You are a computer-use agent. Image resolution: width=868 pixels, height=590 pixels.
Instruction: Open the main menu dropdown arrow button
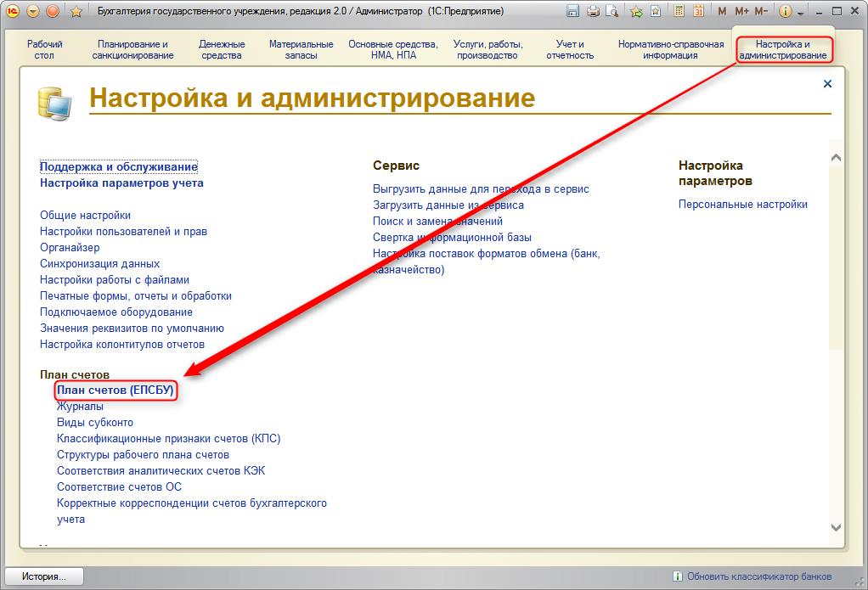(33, 11)
